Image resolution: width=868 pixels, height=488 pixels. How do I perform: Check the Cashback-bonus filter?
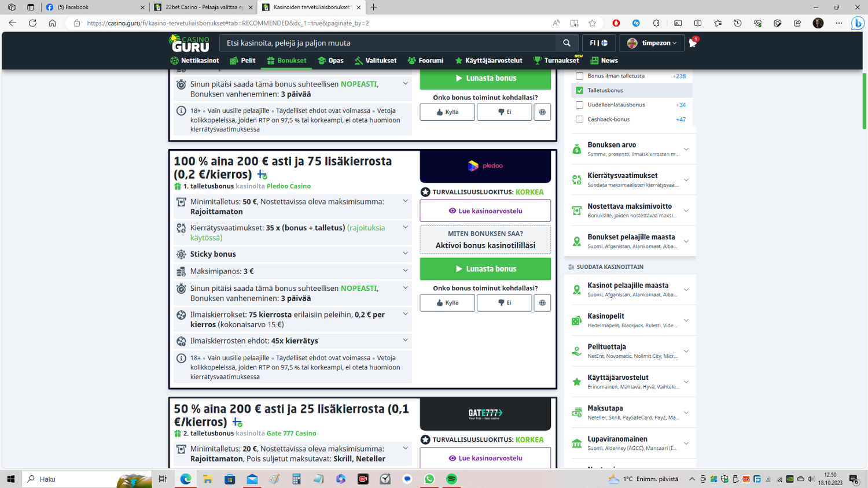(x=579, y=119)
